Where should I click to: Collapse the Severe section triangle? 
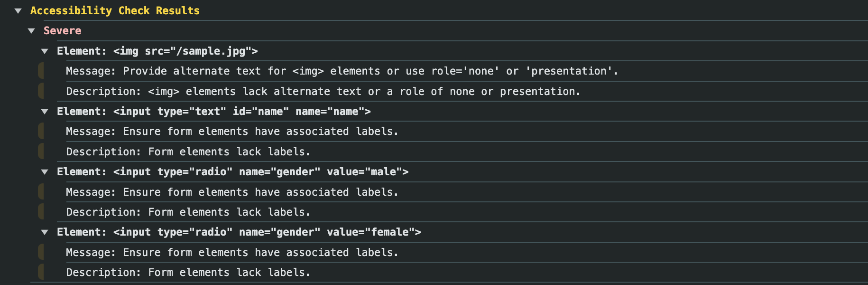(x=31, y=31)
